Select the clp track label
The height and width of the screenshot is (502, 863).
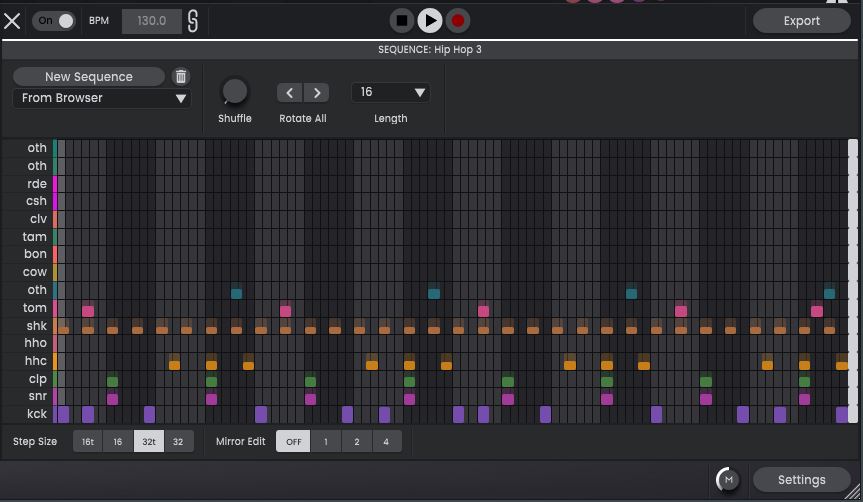pyautogui.click(x=38, y=379)
